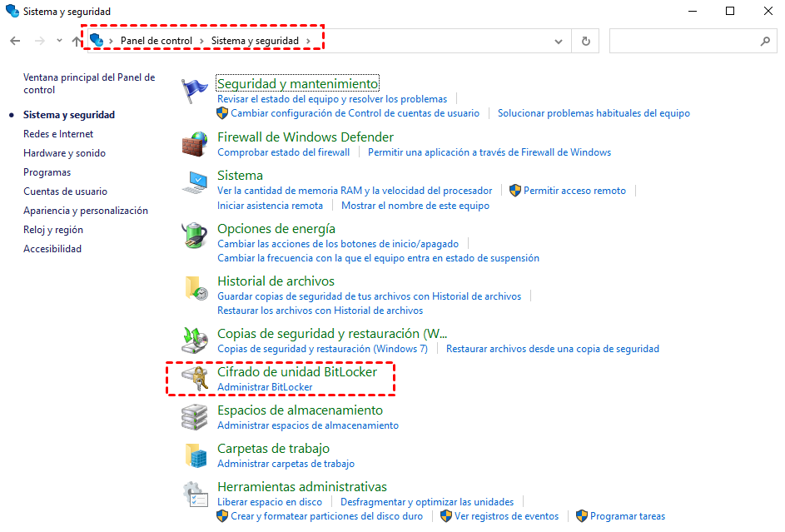Viewport: 785px width, 532px height.
Task: Open recent locations chevron near back button
Action: tap(58, 40)
